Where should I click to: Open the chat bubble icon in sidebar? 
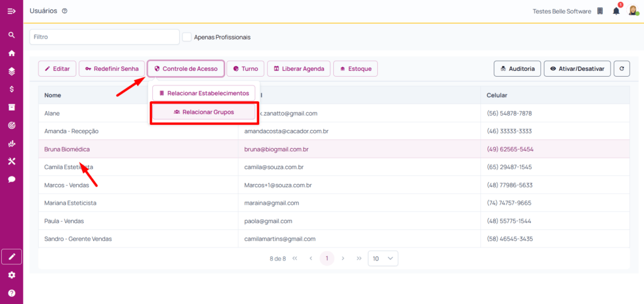point(11,179)
